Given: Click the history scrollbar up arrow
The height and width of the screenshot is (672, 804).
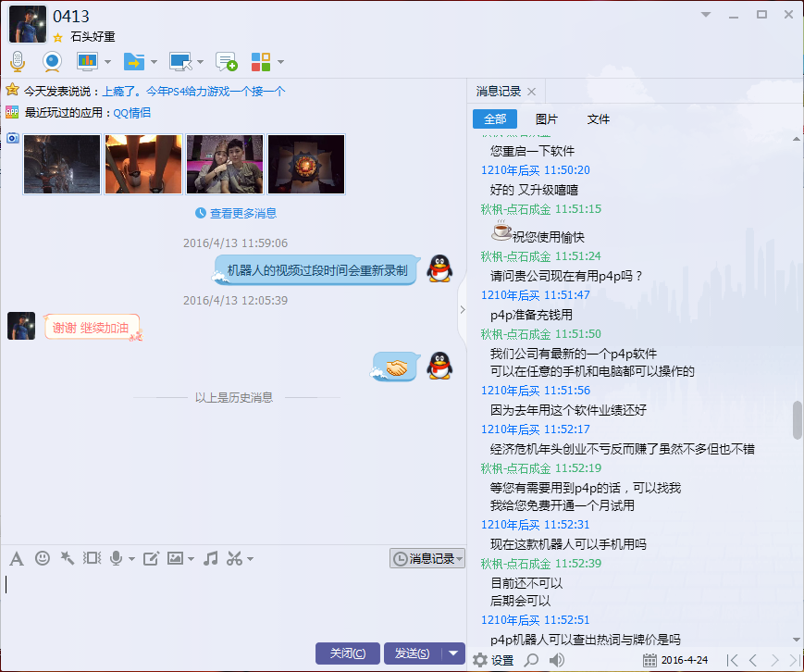Looking at the screenshot, I should click(797, 139).
